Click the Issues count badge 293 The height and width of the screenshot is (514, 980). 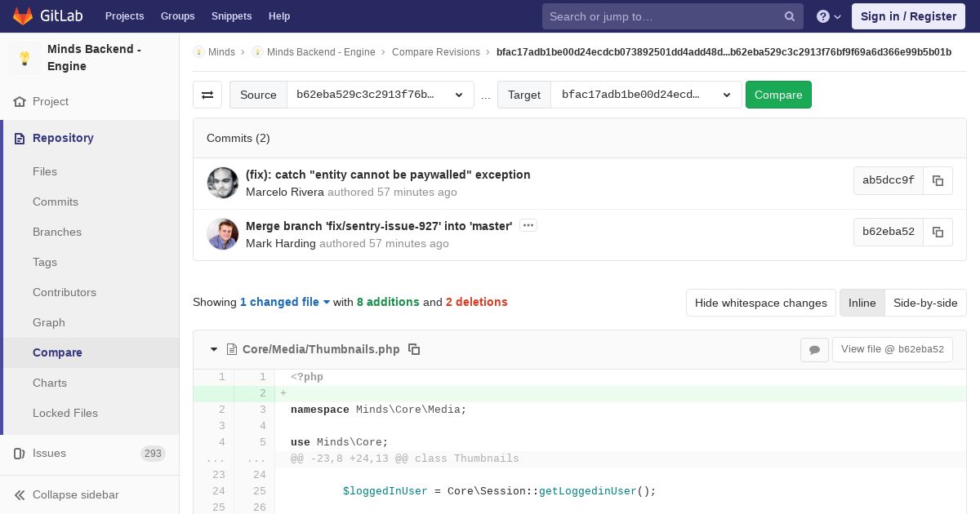pos(153,453)
